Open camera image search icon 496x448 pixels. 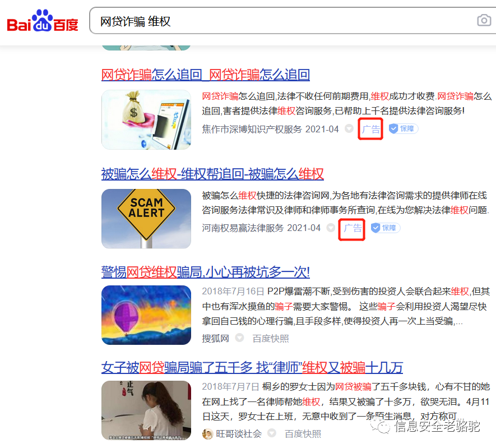pos(484,21)
